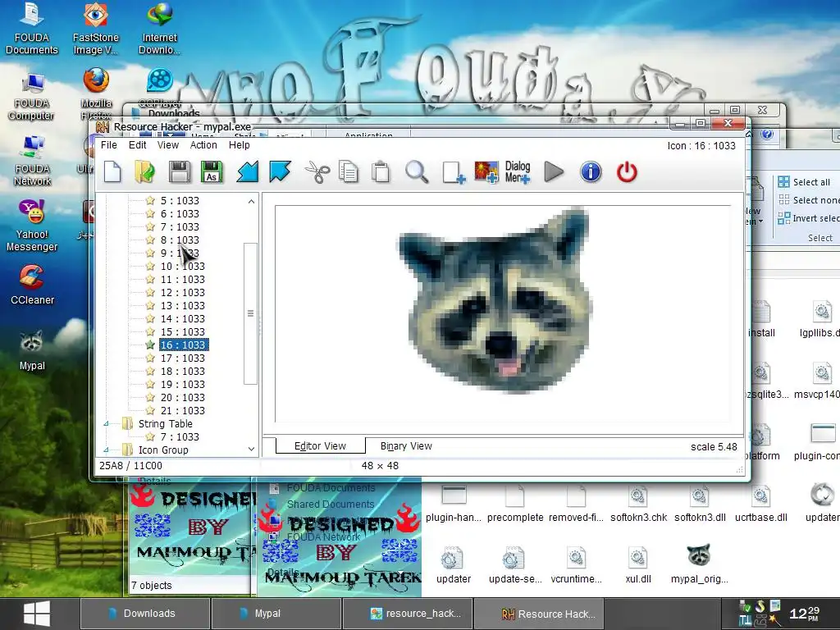Select the mypal_orig file in Explorer window
This screenshot has height=630, width=840.
[699, 564]
